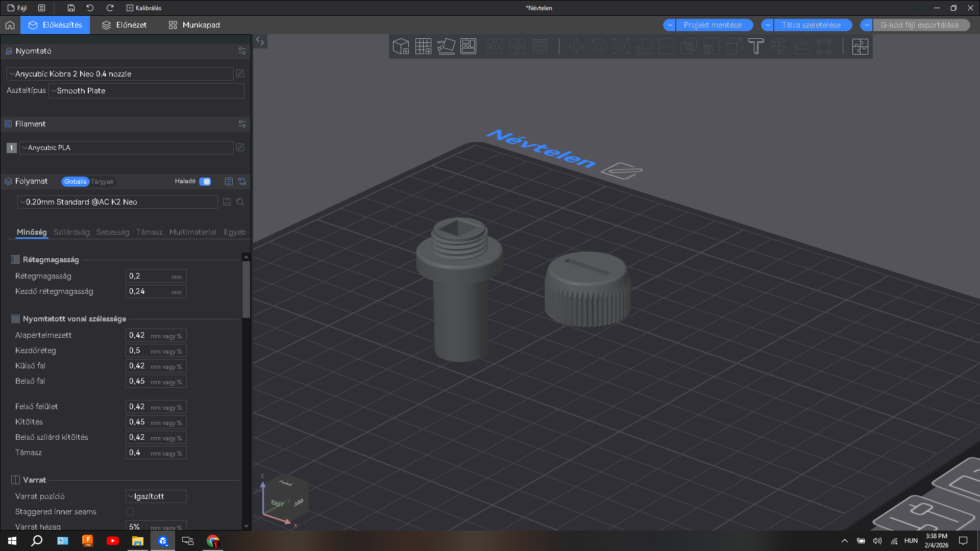Redo the last undone action
Viewport: 980px width, 551px height.
tap(110, 8)
